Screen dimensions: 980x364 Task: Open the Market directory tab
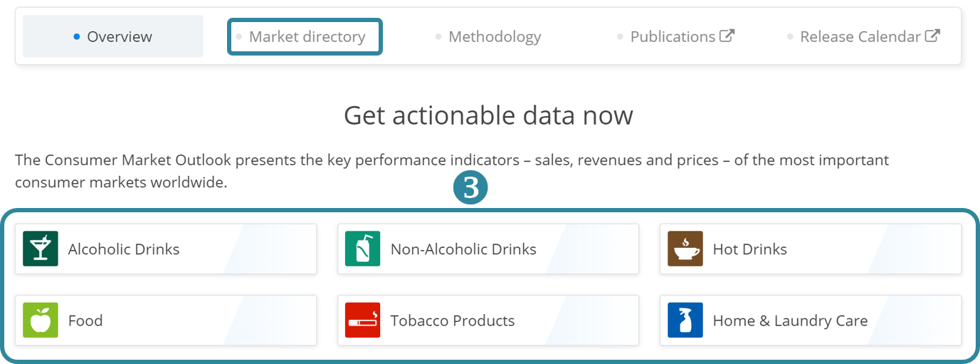click(305, 36)
